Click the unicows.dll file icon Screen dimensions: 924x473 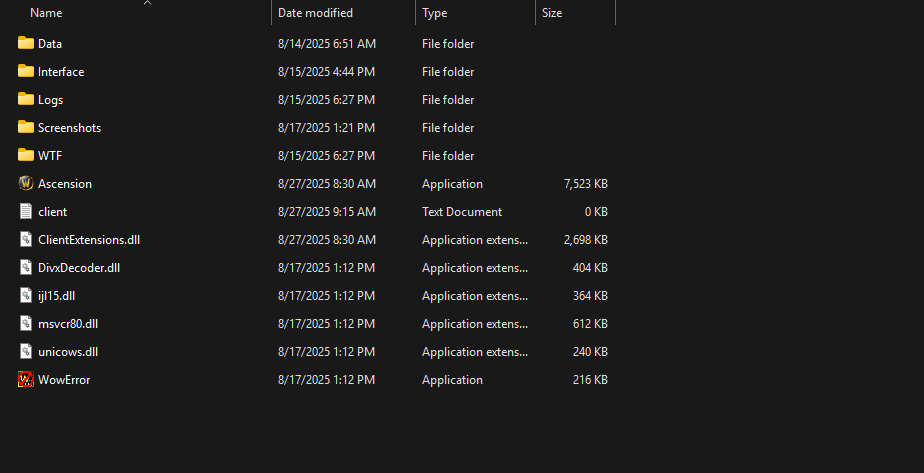click(x=26, y=352)
